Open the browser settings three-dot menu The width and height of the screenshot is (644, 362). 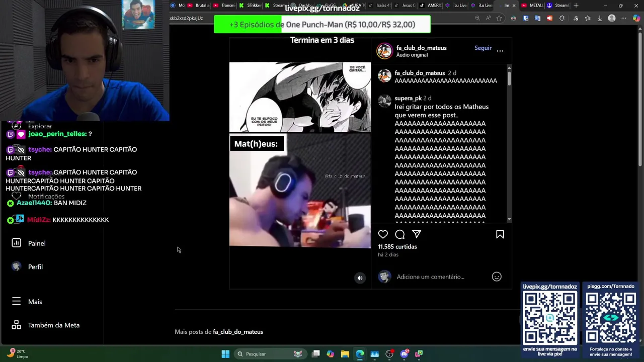624,18
